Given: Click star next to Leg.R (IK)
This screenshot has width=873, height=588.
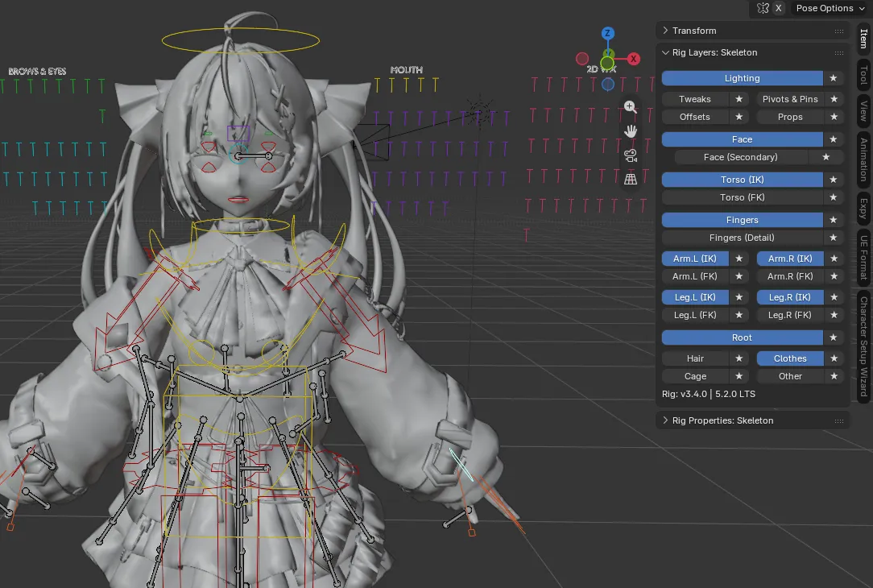Looking at the screenshot, I should (x=834, y=297).
